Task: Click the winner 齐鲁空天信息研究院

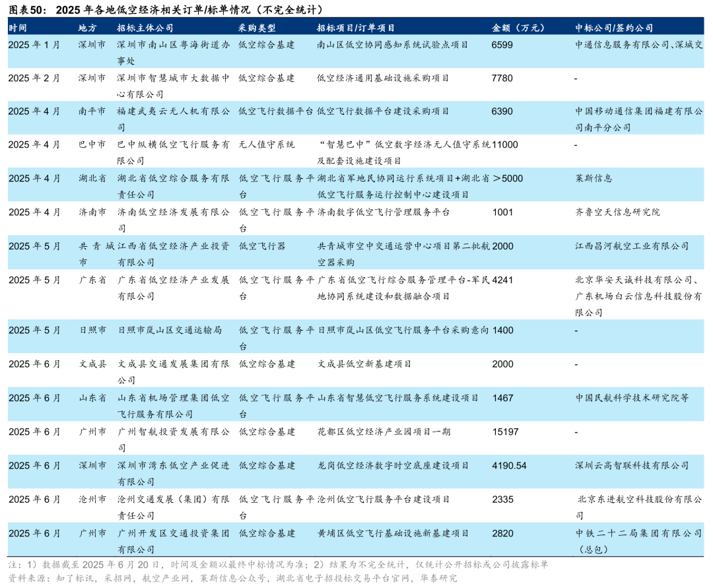Action: (617, 212)
